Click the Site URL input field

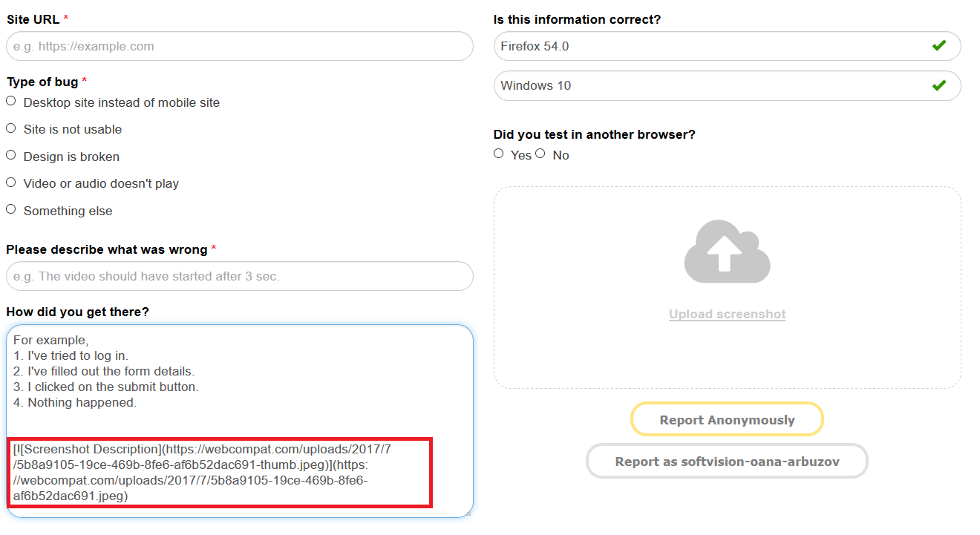[239, 46]
